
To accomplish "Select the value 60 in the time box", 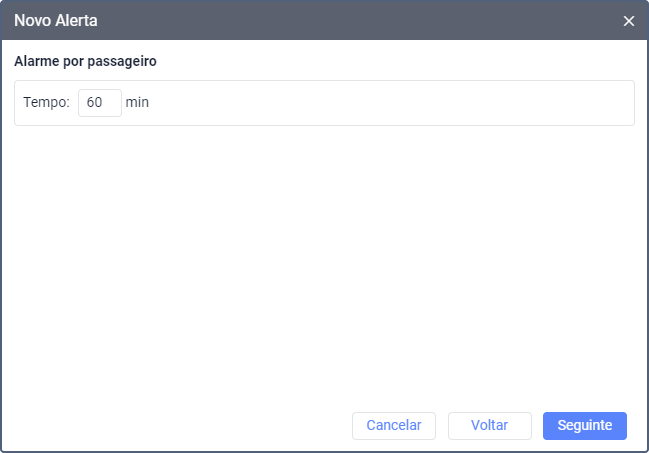I will coord(95,103).
